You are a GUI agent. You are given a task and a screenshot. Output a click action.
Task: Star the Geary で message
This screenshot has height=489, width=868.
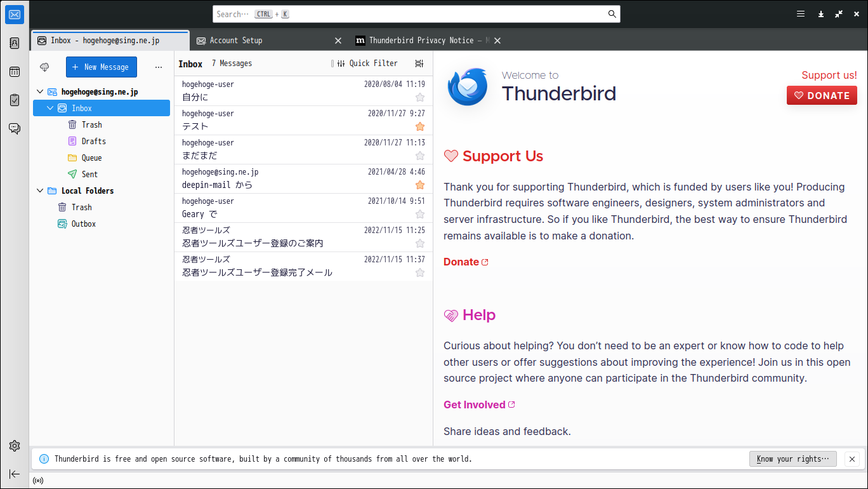pos(420,214)
